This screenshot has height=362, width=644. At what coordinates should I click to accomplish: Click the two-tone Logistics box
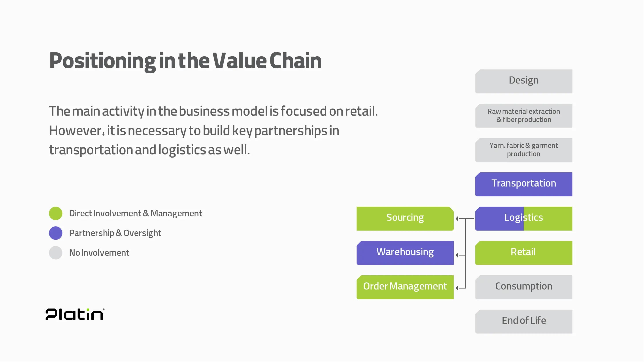(523, 218)
